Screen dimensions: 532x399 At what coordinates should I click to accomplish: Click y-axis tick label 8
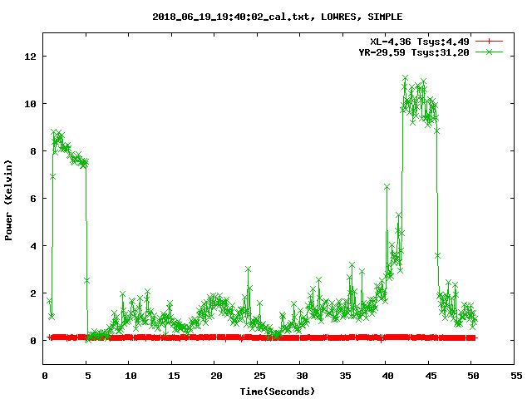pos(33,151)
